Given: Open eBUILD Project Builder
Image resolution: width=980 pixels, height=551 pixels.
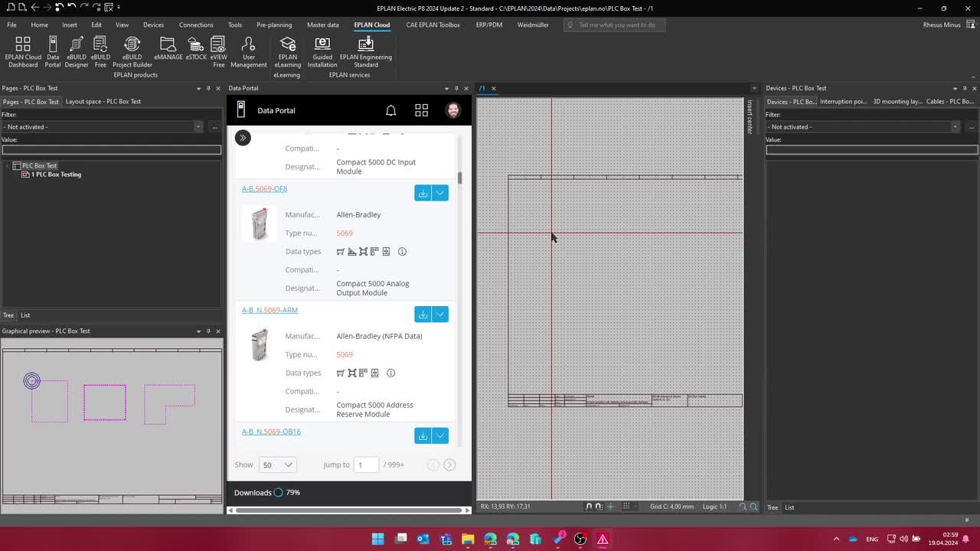Looking at the screenshot, I should click(132, 52).
